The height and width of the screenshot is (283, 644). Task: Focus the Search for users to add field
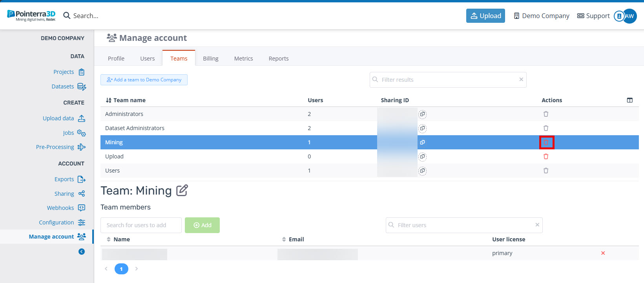point(141,225)
